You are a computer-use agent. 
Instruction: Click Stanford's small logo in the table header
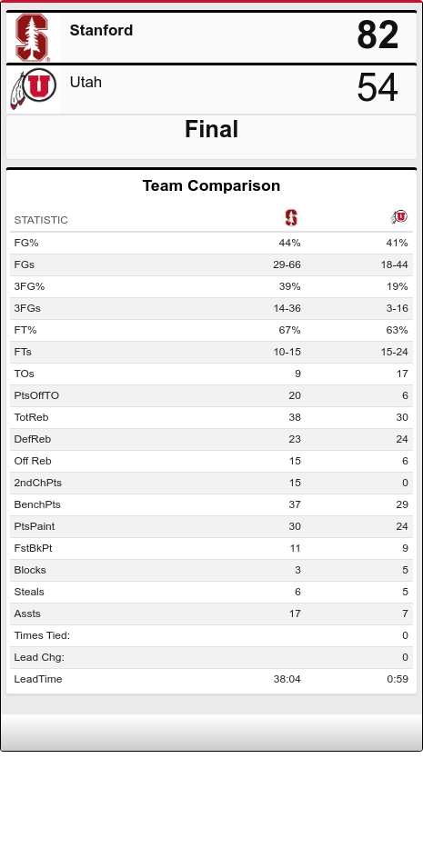(x=291, y=218)
